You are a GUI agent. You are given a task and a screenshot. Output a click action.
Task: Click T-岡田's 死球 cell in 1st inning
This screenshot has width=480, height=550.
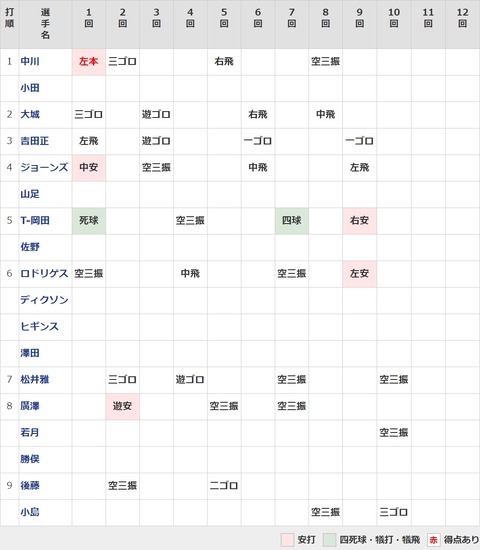[x=89, y=221]
